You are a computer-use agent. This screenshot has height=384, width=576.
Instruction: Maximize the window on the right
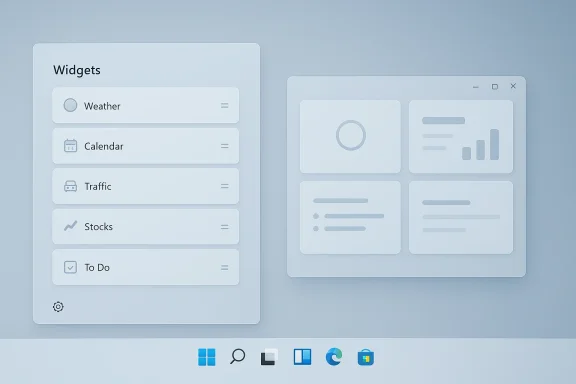[495, 86]
